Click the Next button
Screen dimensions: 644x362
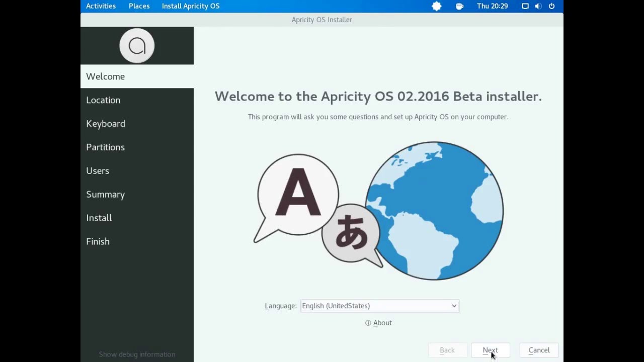click(x=491, y=350)
